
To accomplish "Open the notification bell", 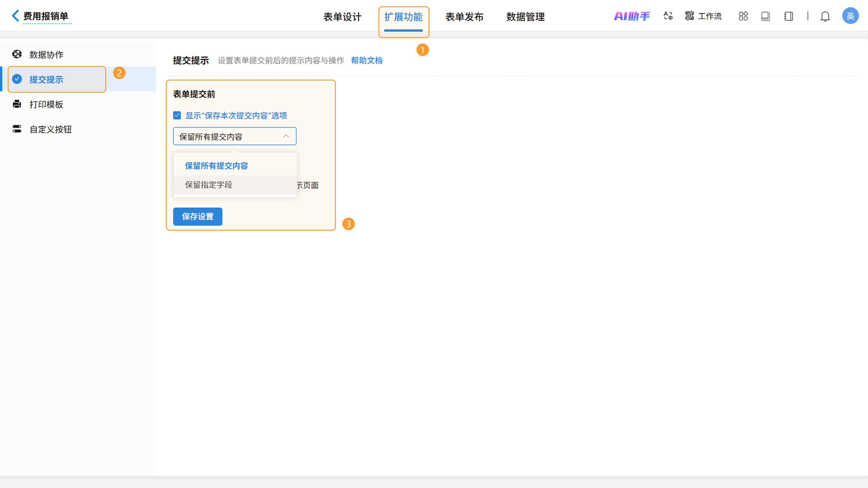I will [825, 16].
